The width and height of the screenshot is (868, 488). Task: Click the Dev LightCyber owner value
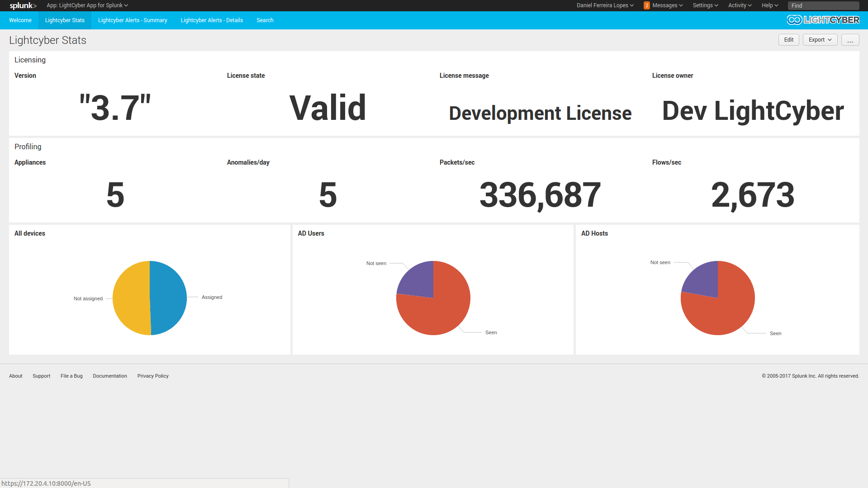pyautogui.click(x=753, y=111)
